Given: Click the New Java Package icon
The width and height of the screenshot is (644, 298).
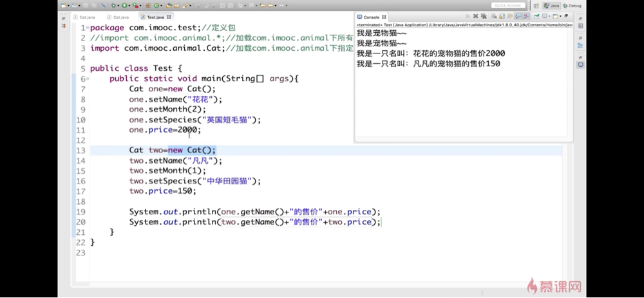Looking at the screenshot, I should [148, 6].
